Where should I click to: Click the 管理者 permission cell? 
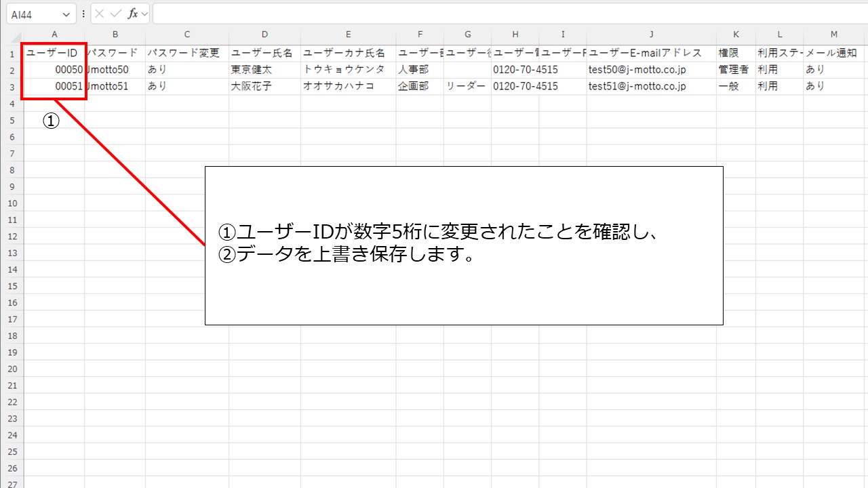(736, 70)
